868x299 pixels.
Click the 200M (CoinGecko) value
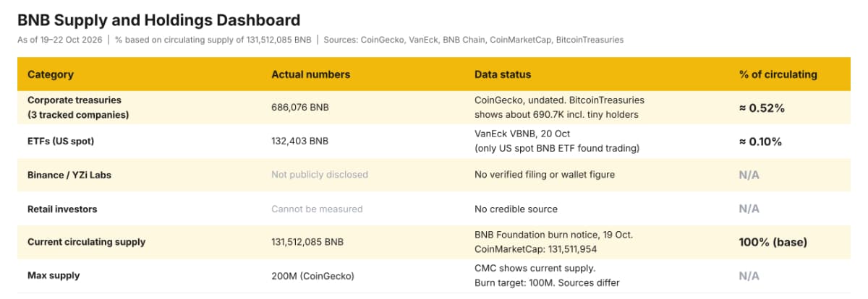click(x=312, y=276)
